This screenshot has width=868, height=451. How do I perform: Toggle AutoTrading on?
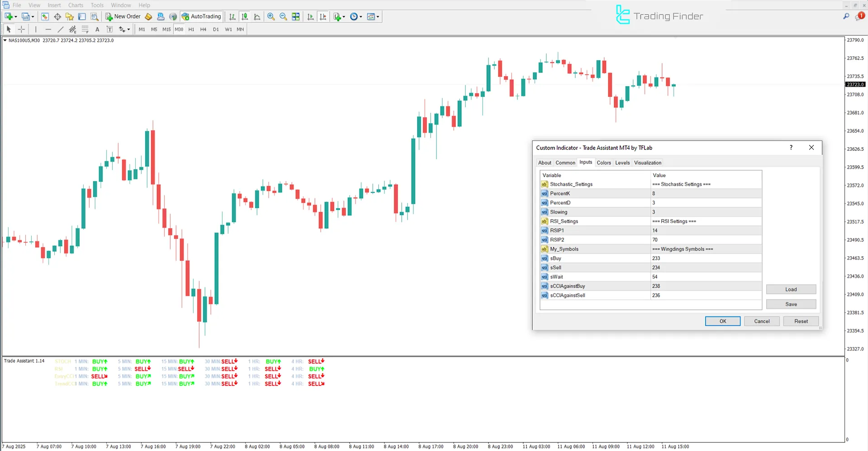(x=201, y=16)
